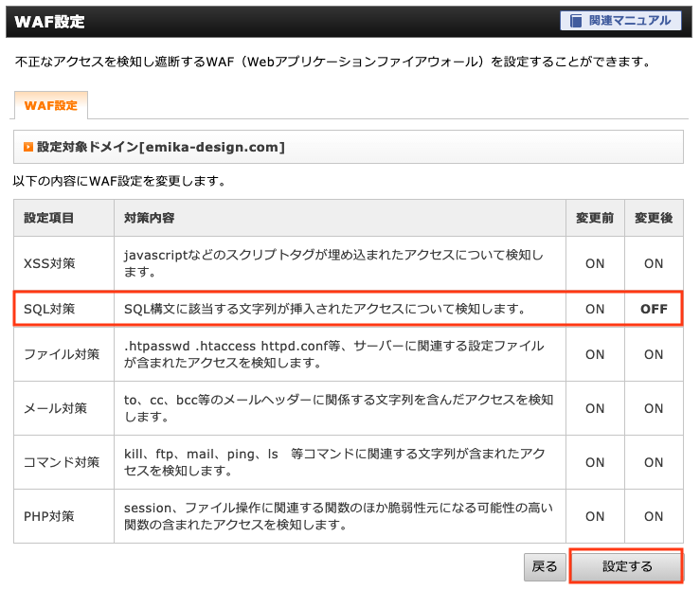Screen dimensions: 700x590
Task: Click the コマンド対策 row label
Action: (x=62, y=462)
